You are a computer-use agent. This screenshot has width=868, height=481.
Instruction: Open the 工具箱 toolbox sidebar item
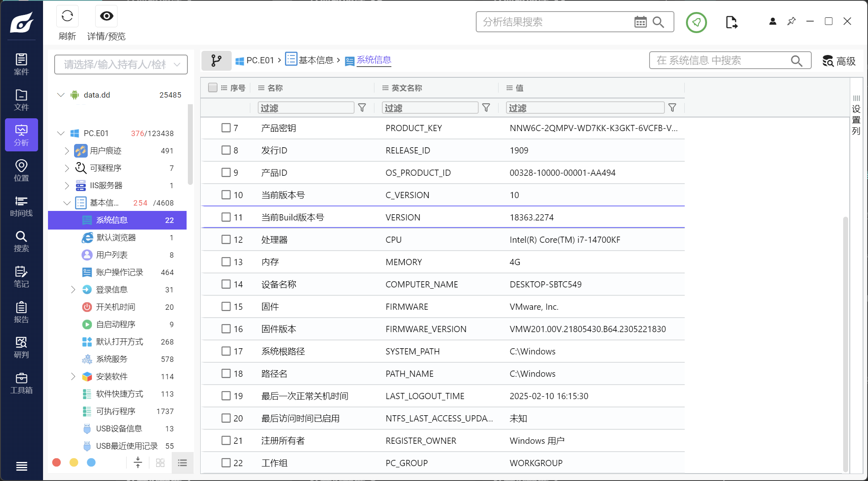click(22, 383)
